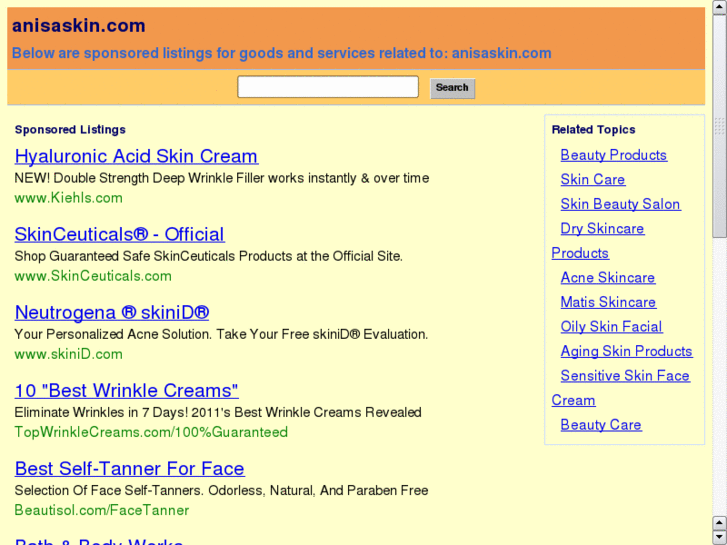This screenshot has width=727, height=545.
Task: Click the Search button
Action: (452, 88)
